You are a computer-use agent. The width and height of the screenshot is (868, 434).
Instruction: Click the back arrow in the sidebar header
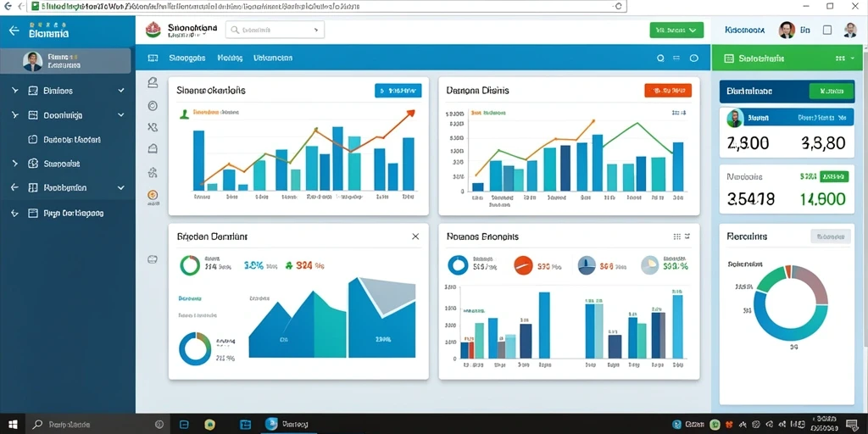pos(14,31)
